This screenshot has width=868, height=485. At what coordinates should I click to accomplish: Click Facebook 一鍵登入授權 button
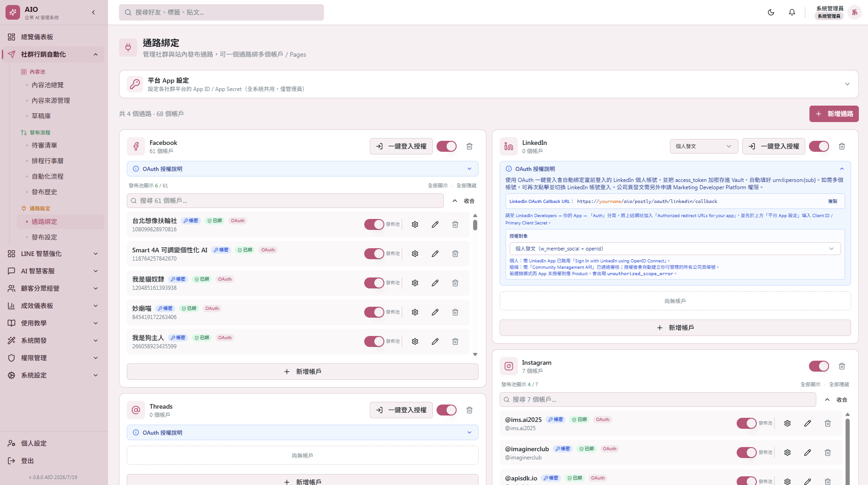coord(401,146)
